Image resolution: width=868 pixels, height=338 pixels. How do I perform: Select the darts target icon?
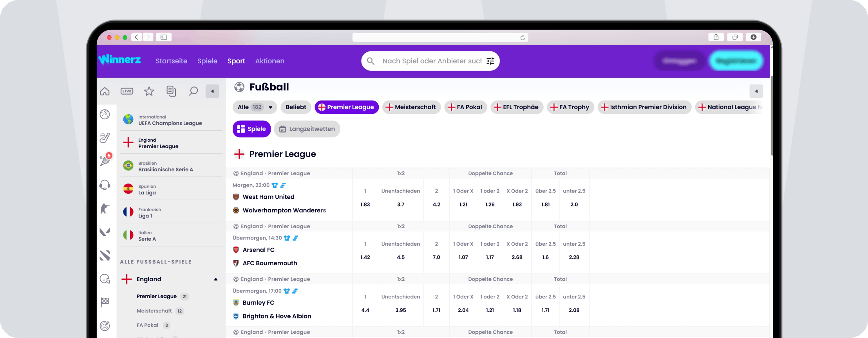(105, 325)
